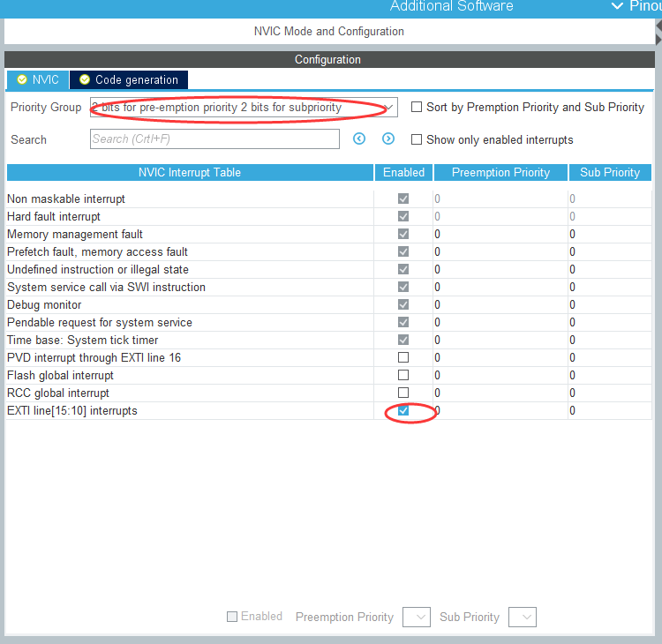Go to previous search result arrow
Screen dimensions: 662x644
pyautogui.click(x=359, y=139)
